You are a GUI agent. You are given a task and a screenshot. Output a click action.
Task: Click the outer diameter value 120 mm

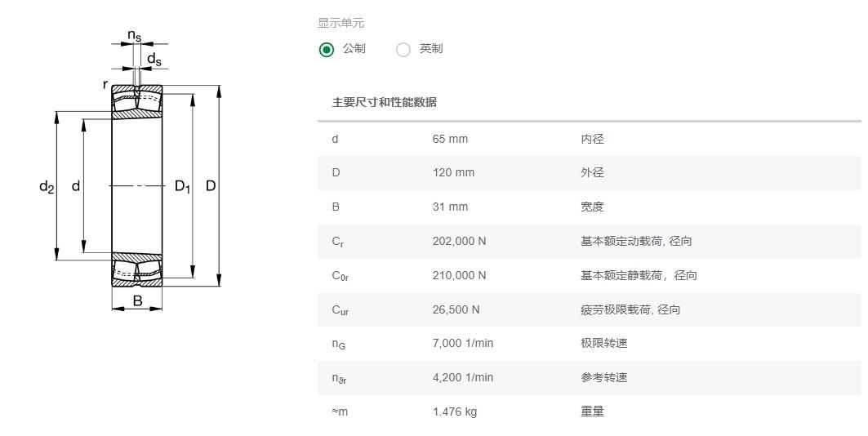(453, 172)
